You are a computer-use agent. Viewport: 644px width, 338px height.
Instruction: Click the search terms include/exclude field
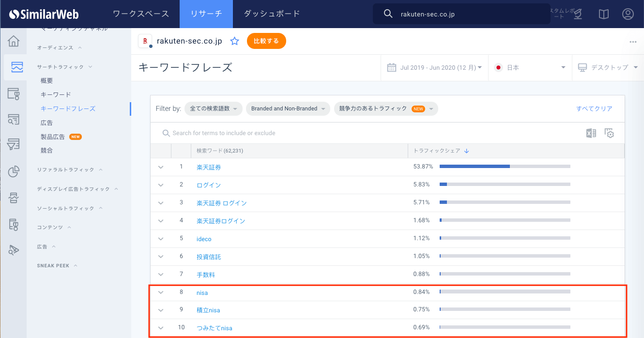291,133
